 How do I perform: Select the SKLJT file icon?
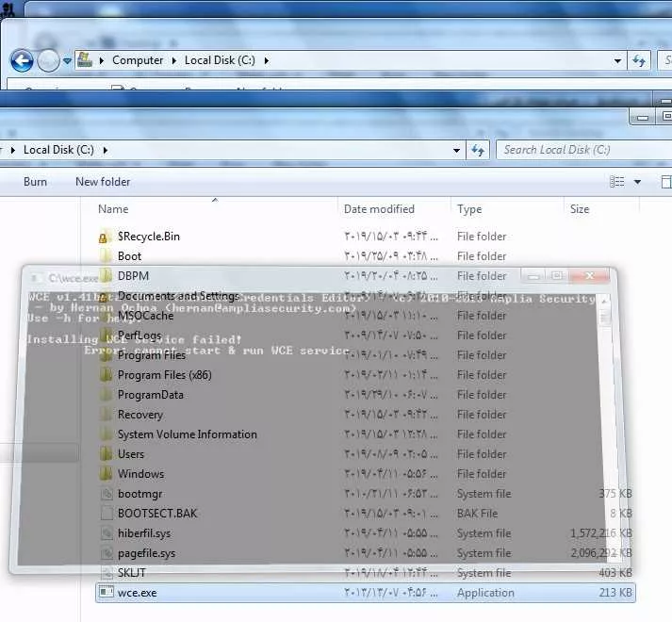pos(107,573)
